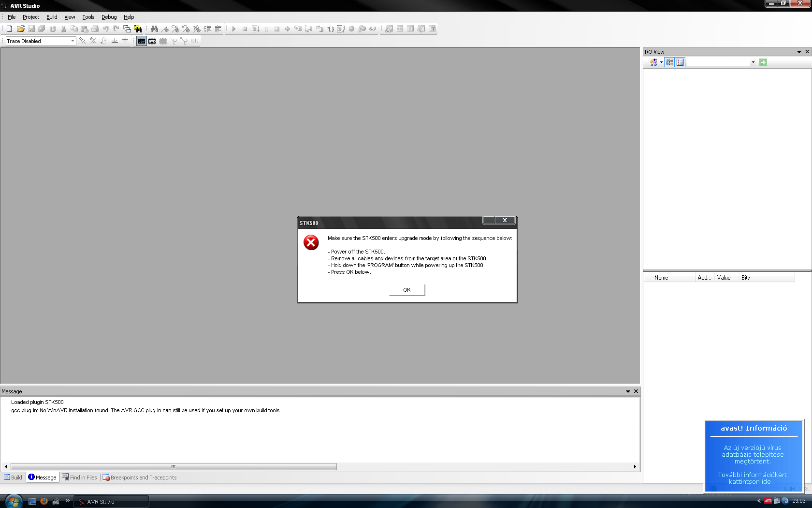Image resolution: width=812 pixels, height=508 pixels.
Task: Click the system clock showing 23:03
Action: pos(799,501)
